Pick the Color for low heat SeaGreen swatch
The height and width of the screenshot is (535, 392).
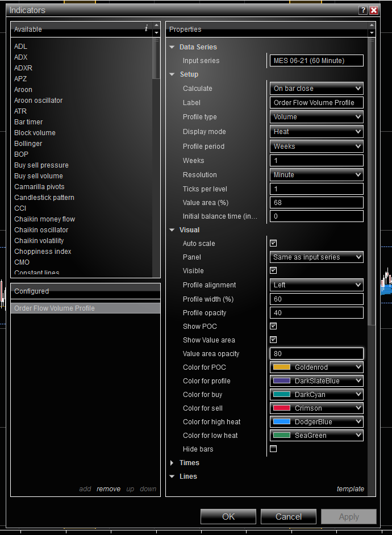click(x=282, y=436)
